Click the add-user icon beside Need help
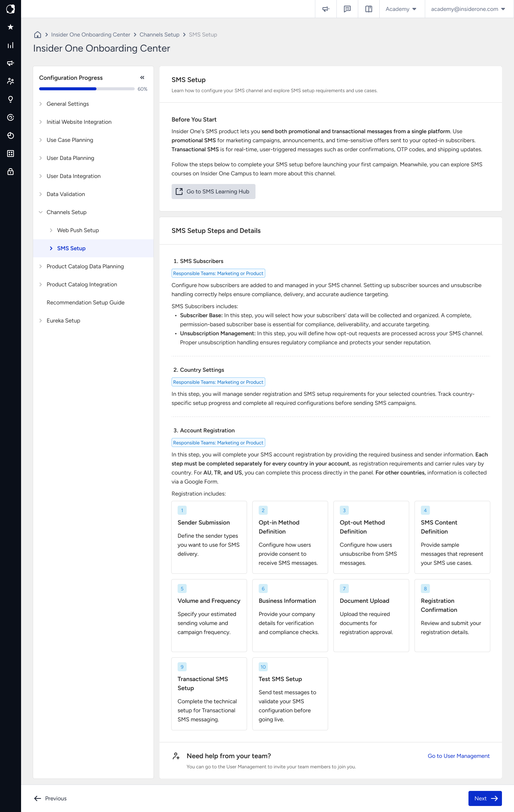Viewport: 514px width, 812px height. (176, 756)
